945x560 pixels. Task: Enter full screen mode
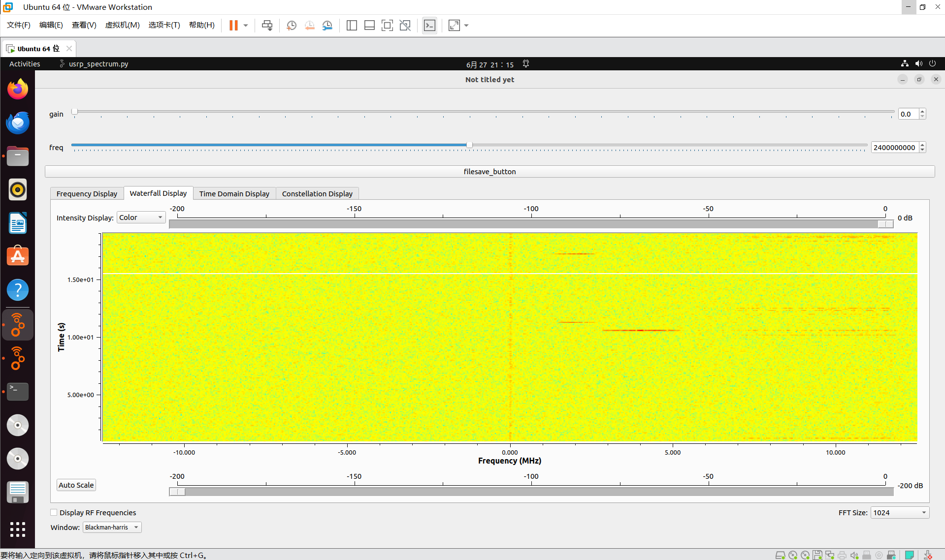point(454,25)
